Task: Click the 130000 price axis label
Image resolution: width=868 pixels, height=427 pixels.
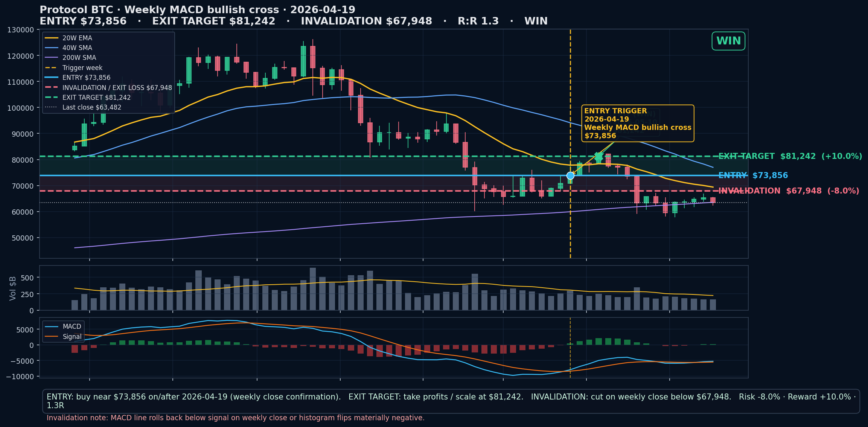Action: [x=20, y=30]
